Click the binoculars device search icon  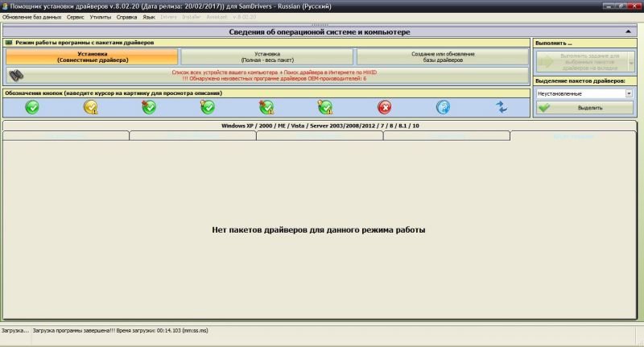tap(15, 75)
